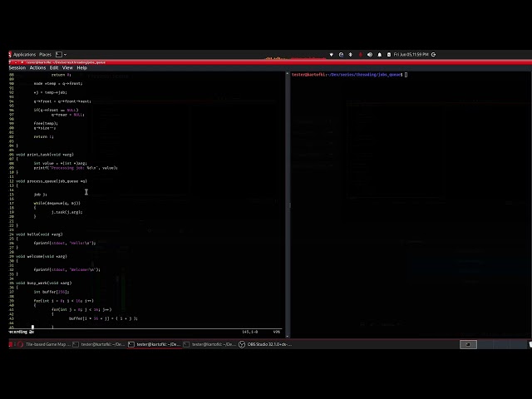The image size is (532, 399).
Task: Click the 'j.task(j.arg);' line
Action: 66,212
